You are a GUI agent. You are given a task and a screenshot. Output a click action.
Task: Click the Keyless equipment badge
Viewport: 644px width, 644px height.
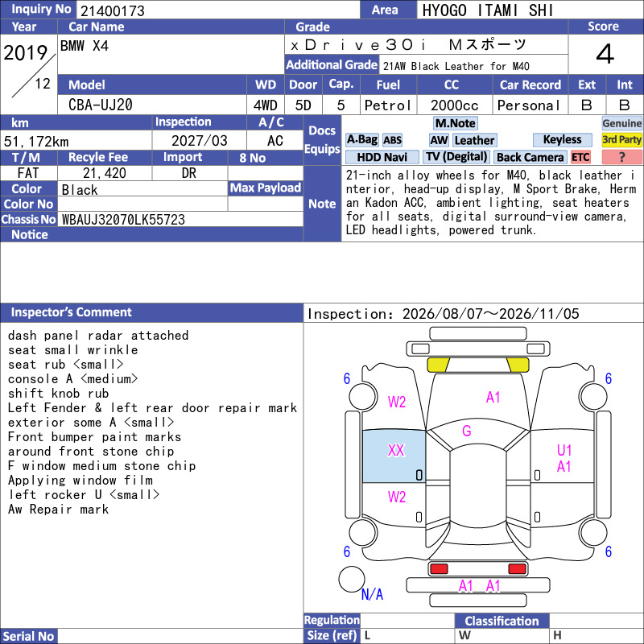click(562, 140)
